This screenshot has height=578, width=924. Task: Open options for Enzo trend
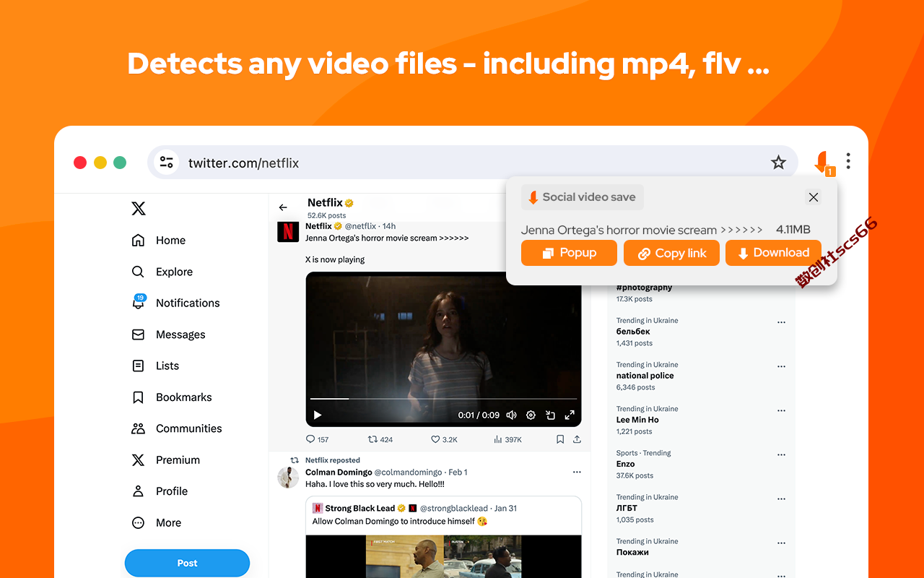click(781, 455)
